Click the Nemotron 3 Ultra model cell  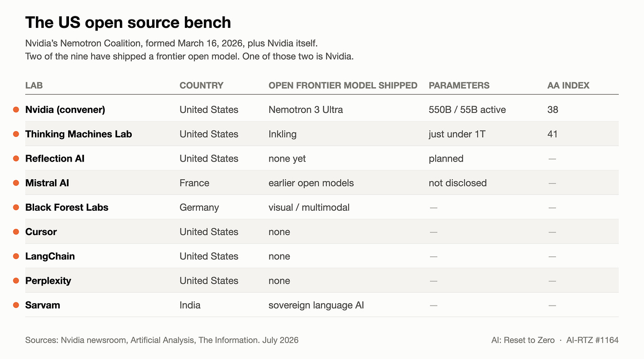(x=306, y=110)
